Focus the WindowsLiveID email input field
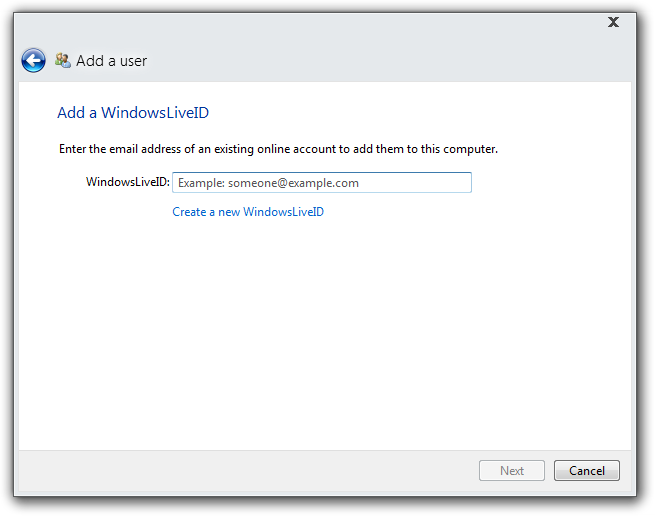 pyautogui.click(x=321, y=183)
